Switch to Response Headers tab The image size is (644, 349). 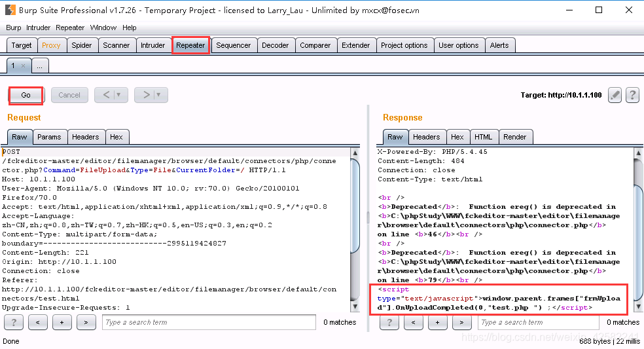point(426,137)
